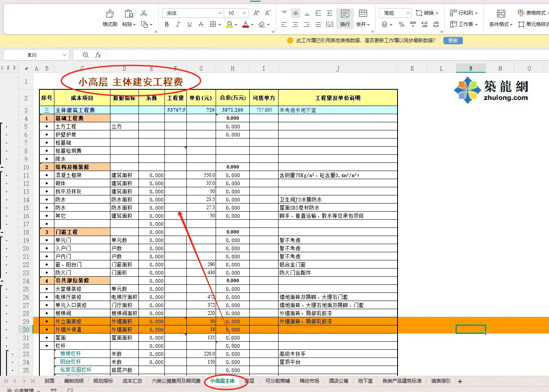
Task: Align text to the left
Action: [x=284, y=24]
